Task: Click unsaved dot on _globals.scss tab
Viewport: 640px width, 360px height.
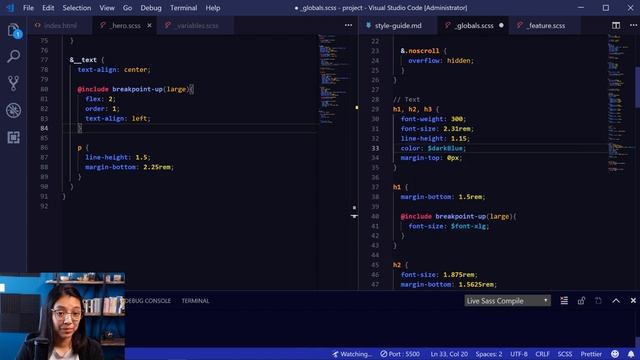Action: (501, 25)
